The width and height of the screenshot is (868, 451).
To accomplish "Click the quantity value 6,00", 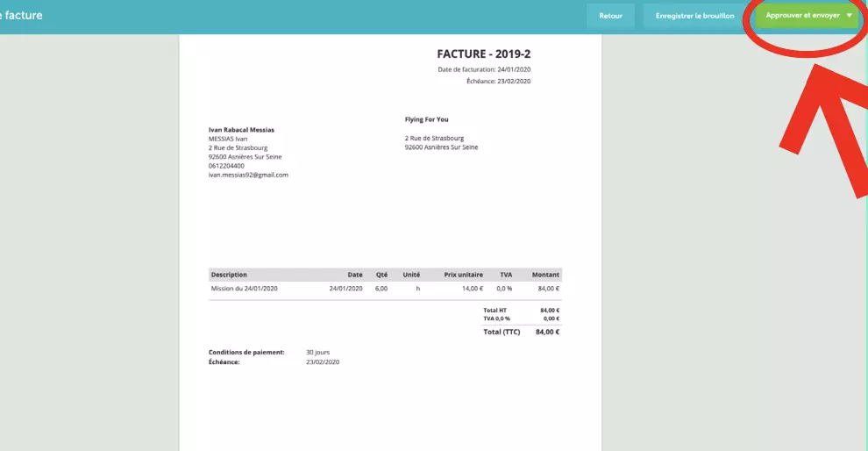I will coord(381,288).
